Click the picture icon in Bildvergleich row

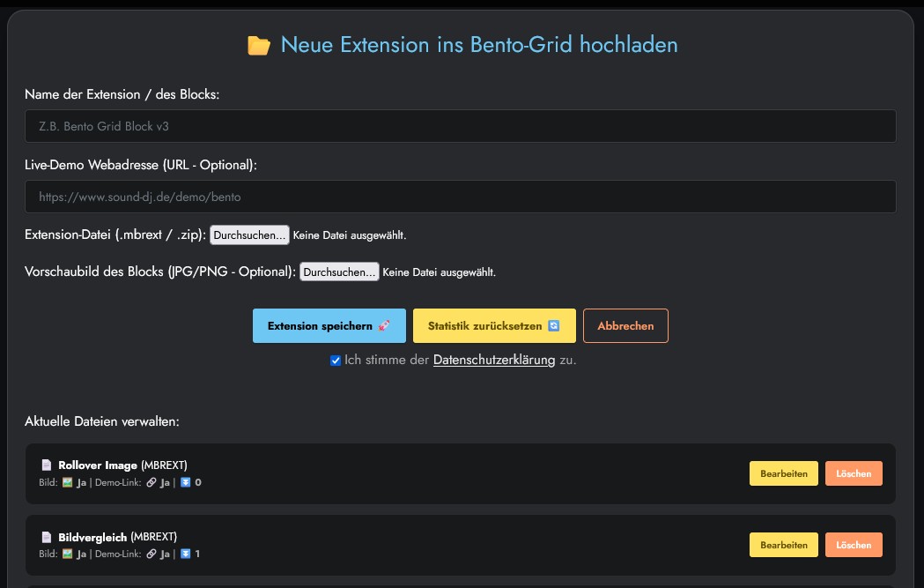pyautogui.click(x=67, y=554)
